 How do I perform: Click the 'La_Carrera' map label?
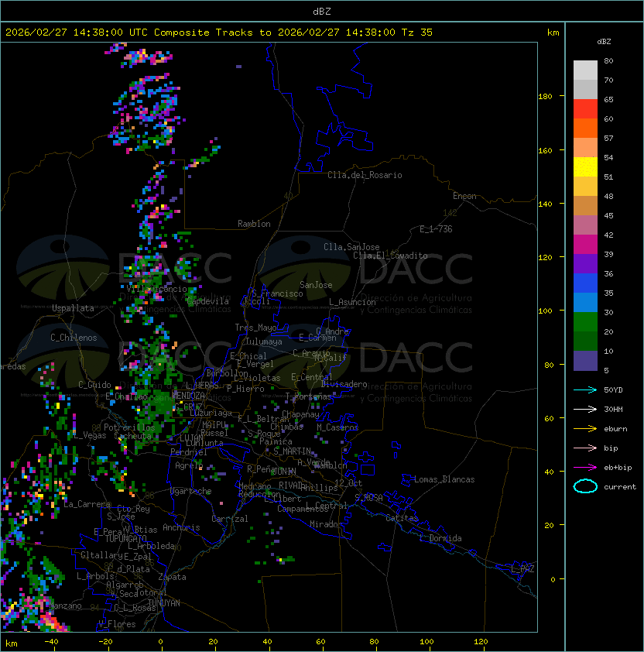(87, 504)
